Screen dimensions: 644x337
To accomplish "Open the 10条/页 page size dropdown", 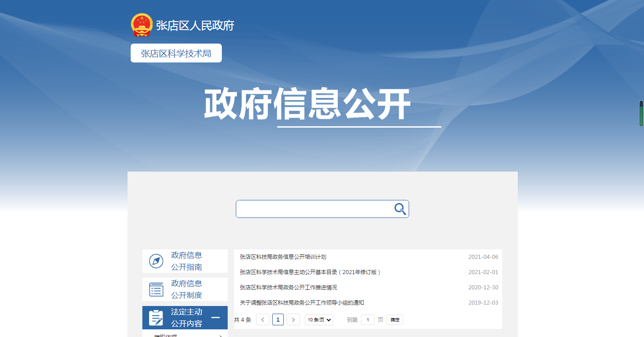I will (319, 320).
